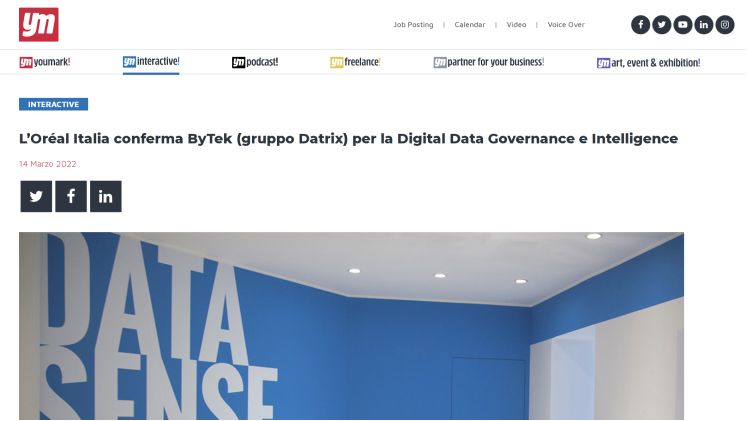Open the YouTube channel from header icon
The width and height of the screenshot is (747, 421).
(x=682, y=25)
